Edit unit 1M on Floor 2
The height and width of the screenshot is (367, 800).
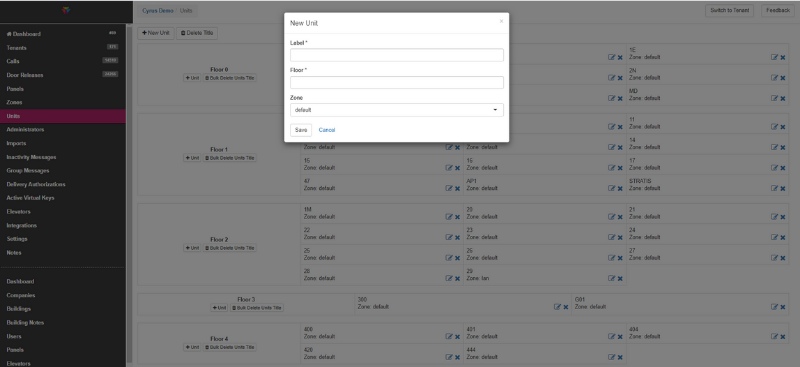(x=448, y=217)
